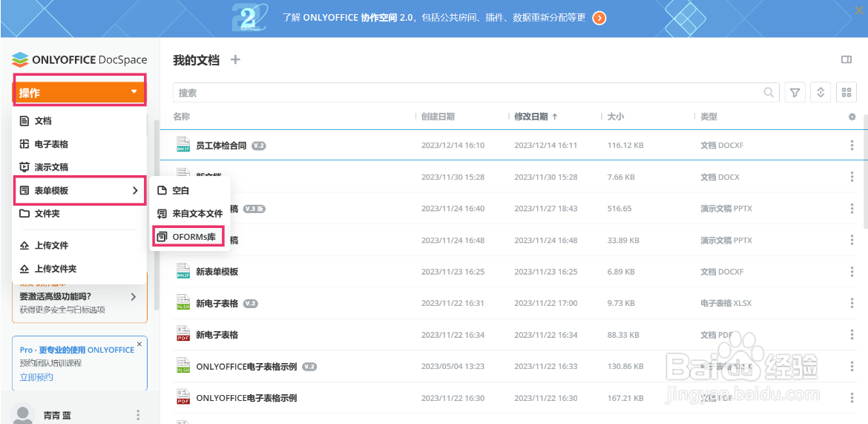The image size is (868, 424).
Task: Open the sort order button
Action: pyautogui.click(x=821, y=93)
